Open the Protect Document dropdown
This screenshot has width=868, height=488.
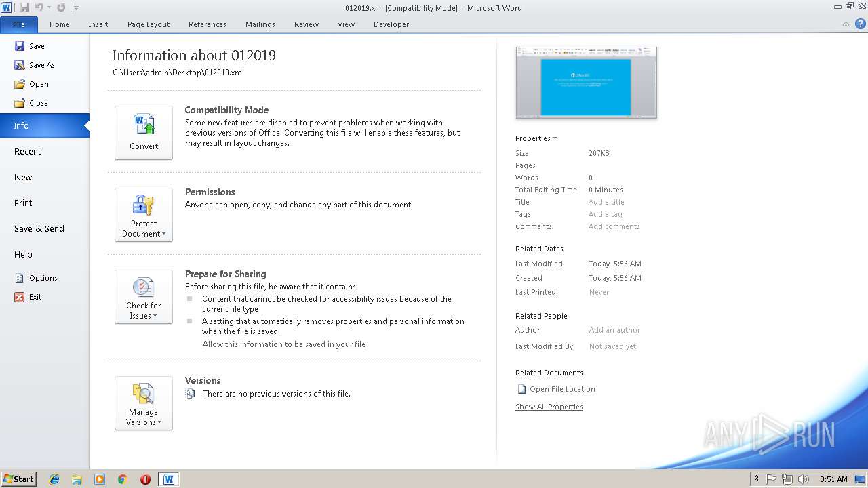[144, 215]
